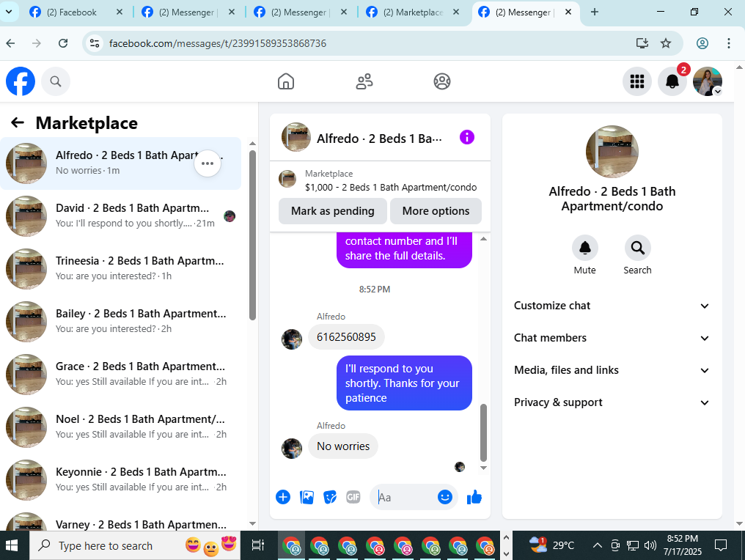This screenshot has height=560, width=745.
Task: Close the (2) Marketplace tab
Action: pos(455,12)
